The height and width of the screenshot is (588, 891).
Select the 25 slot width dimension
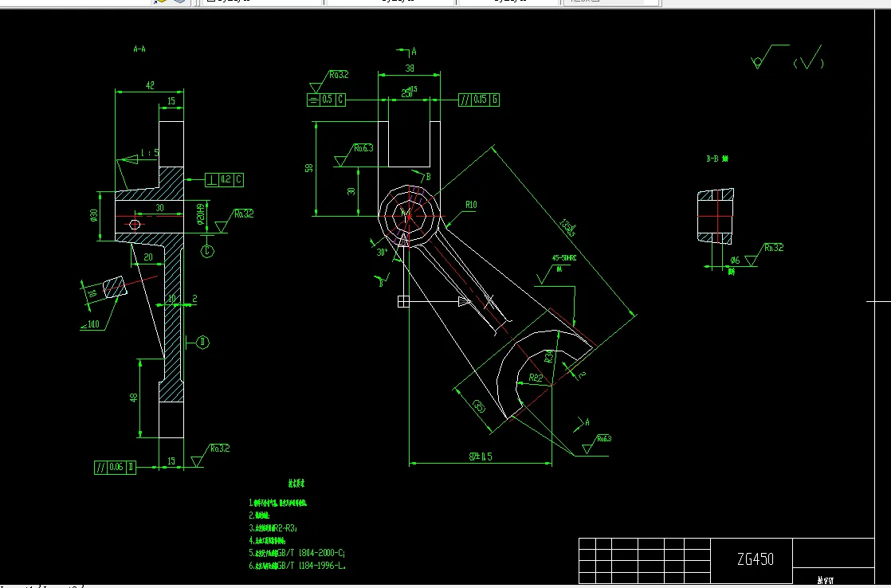tap(409, 92)
